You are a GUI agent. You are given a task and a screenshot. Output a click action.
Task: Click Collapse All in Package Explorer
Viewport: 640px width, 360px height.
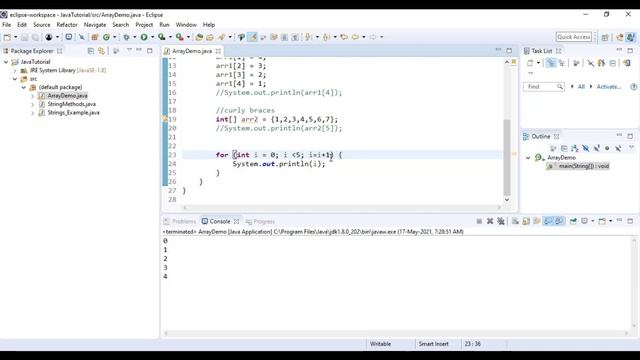(91, 51)
